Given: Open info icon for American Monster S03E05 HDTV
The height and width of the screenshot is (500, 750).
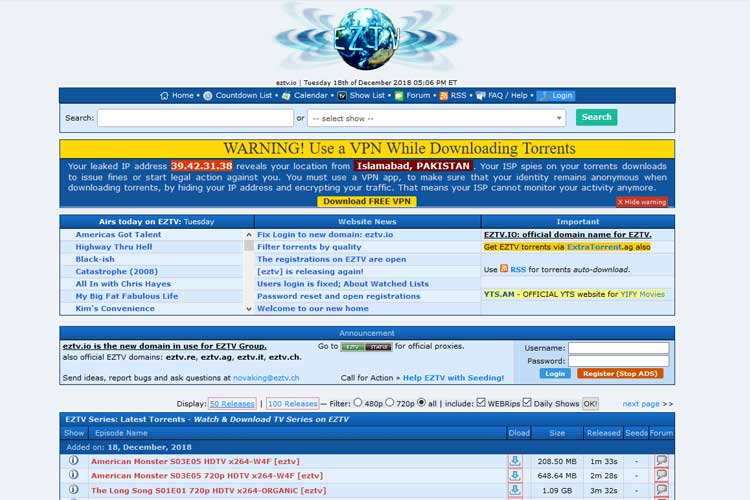Looking at the screenshot, I should [73, 460].
